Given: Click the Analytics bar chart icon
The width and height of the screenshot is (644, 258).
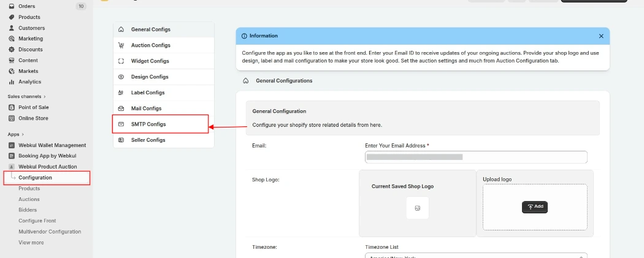Looking at the screenshot, I should [12, 82].
